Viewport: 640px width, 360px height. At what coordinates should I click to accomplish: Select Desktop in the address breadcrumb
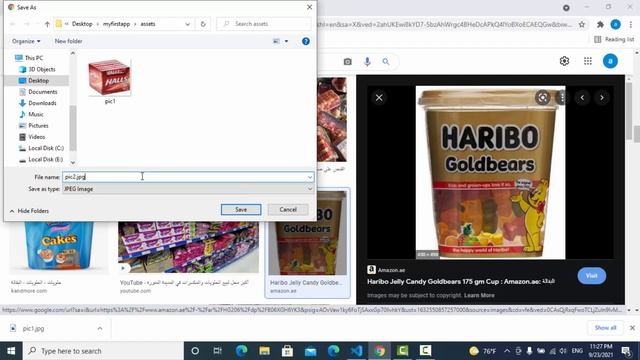point(82,24)
